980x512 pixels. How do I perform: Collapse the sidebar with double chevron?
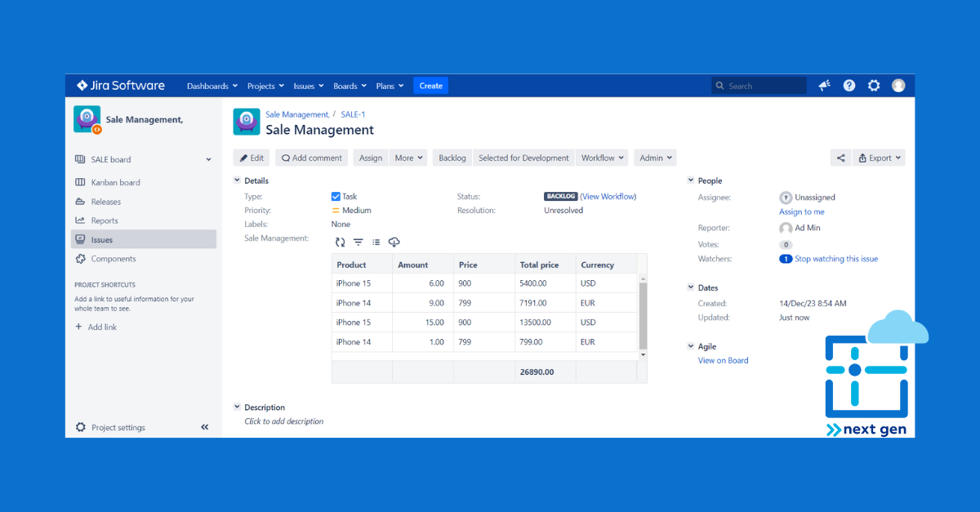[x=205, y=427]
